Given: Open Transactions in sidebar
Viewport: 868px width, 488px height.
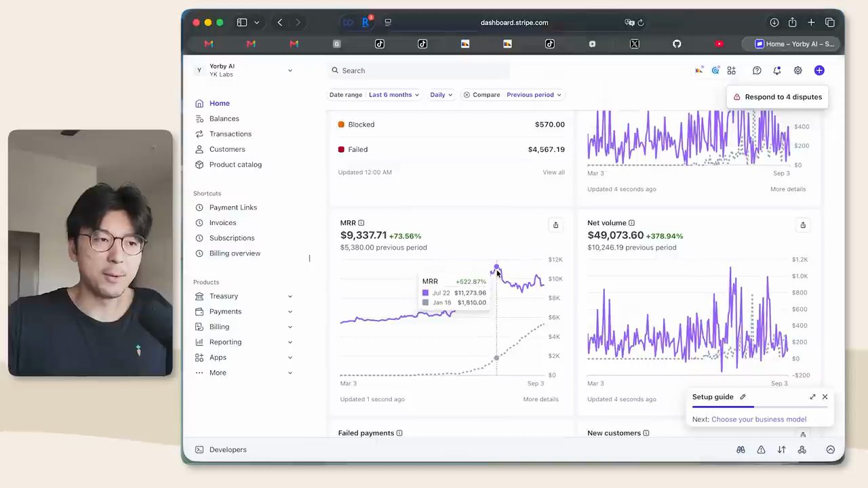Looking at the screenshot, I should coord(230,134).
